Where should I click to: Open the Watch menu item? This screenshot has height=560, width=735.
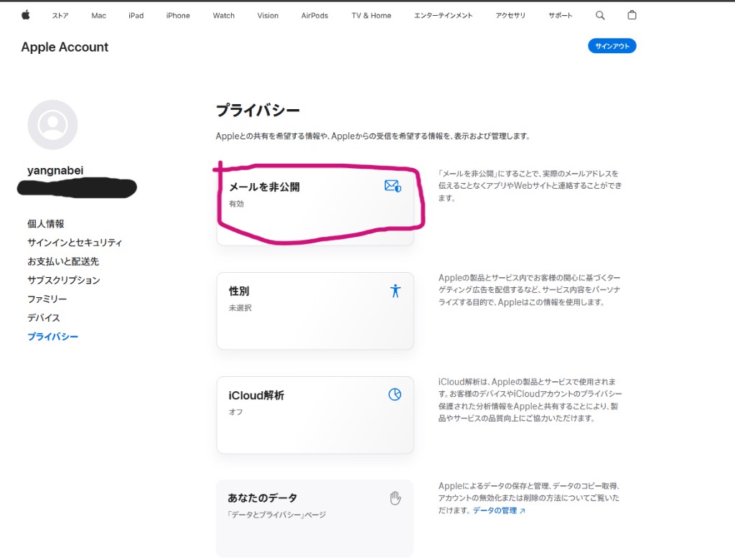(224, 16)
